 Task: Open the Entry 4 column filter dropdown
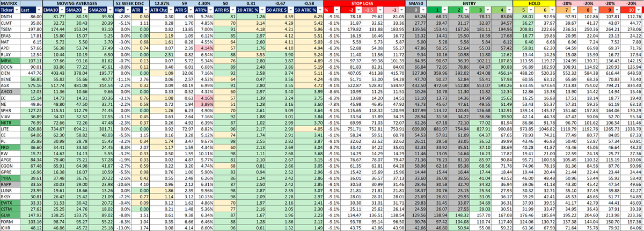[x=509, y=10]
